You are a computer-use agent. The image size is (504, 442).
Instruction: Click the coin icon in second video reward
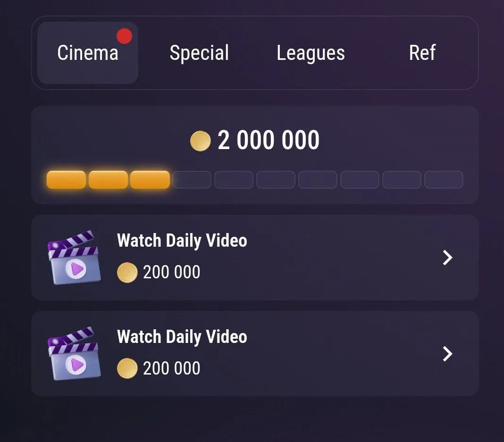(127, 368)
